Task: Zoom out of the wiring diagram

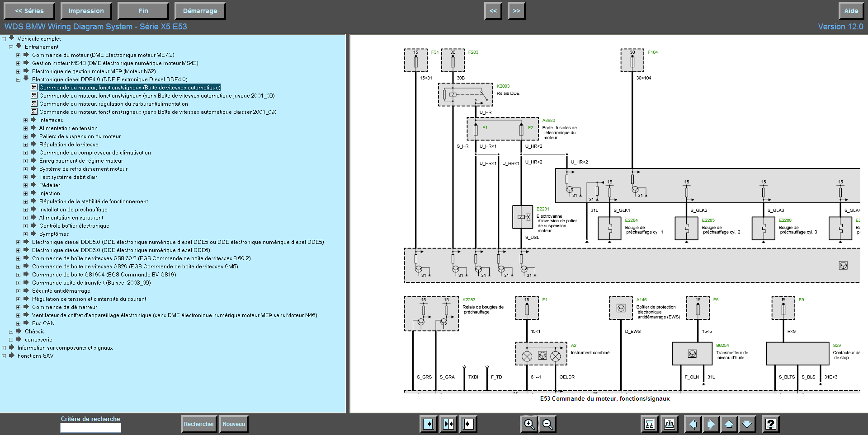Action: coord(547,424)
